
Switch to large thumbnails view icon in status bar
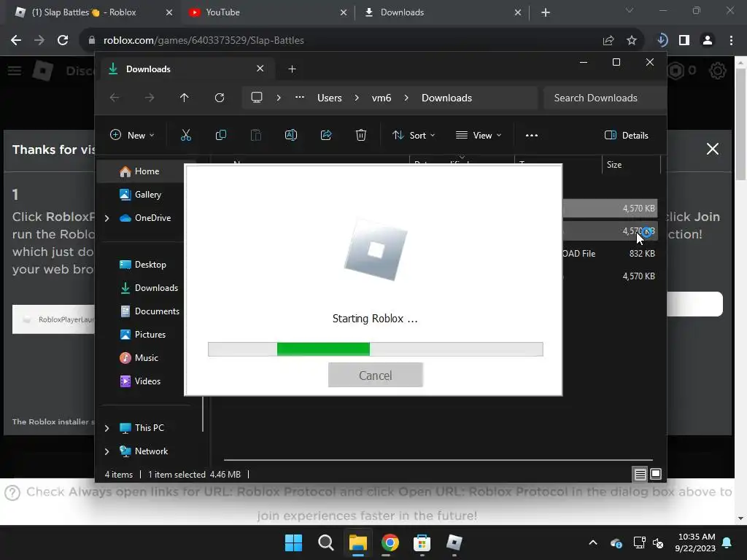click(656, 474)
